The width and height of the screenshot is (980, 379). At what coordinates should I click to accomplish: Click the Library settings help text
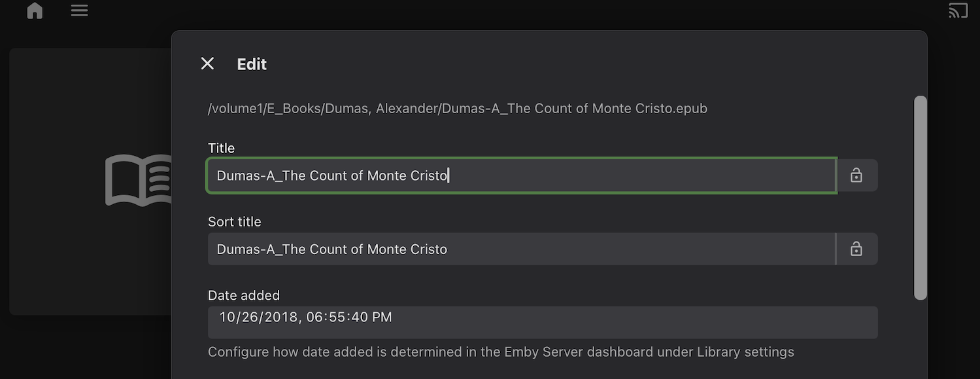coord(501,352)
